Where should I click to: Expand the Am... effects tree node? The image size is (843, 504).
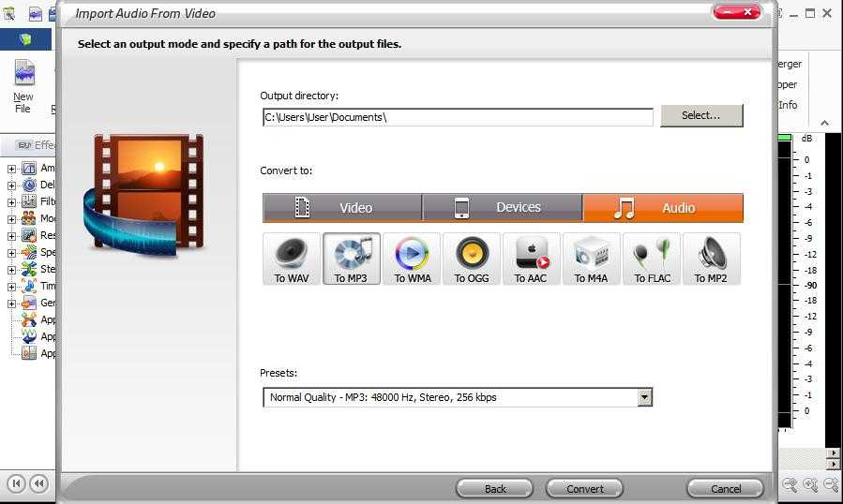point(11,169)
